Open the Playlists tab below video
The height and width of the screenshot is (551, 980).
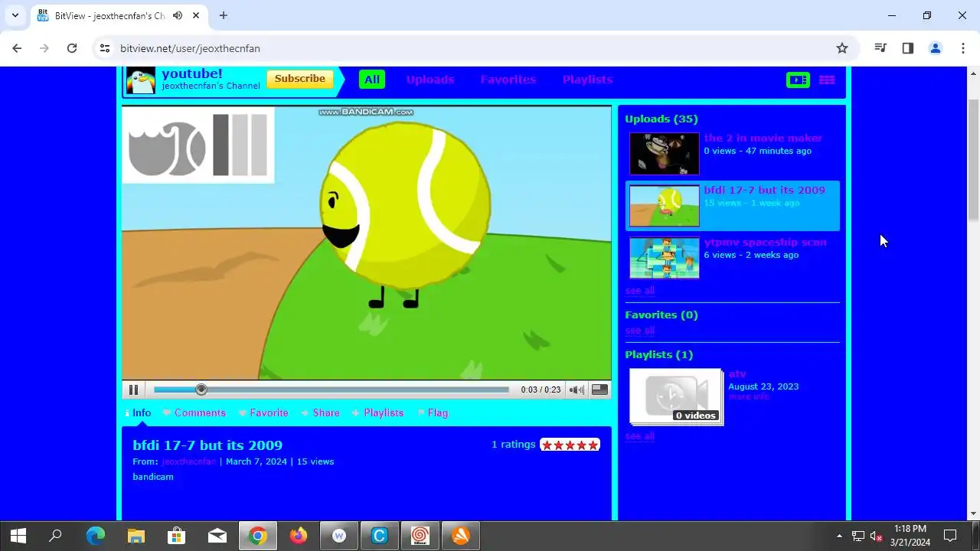(377, 412)
